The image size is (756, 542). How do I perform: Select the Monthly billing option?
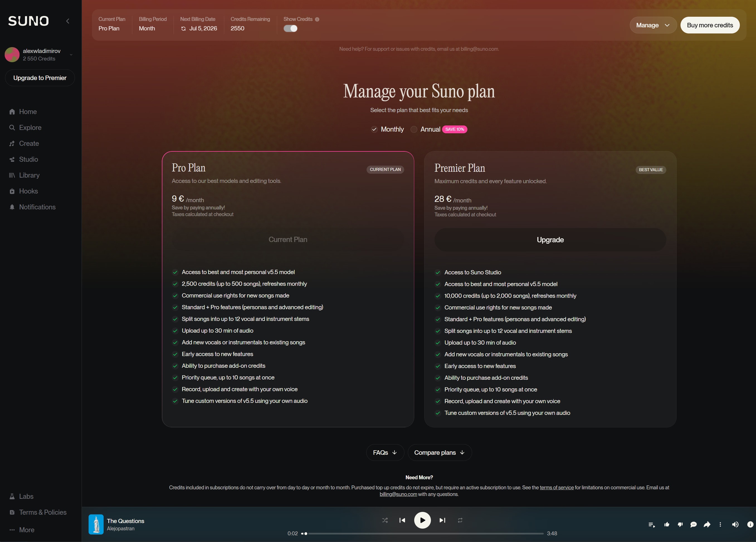click(x=387, y=129)
